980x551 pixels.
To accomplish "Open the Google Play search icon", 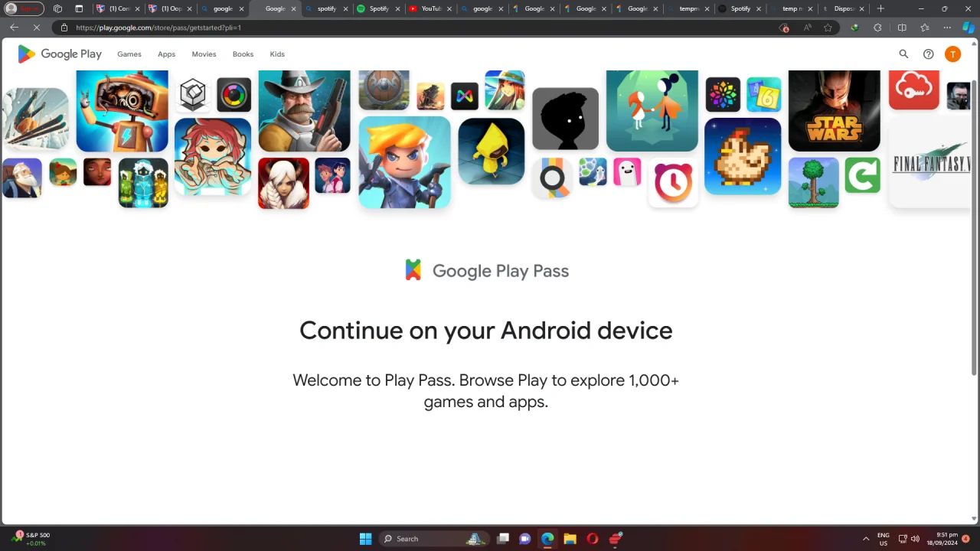I will click(903, 54).
